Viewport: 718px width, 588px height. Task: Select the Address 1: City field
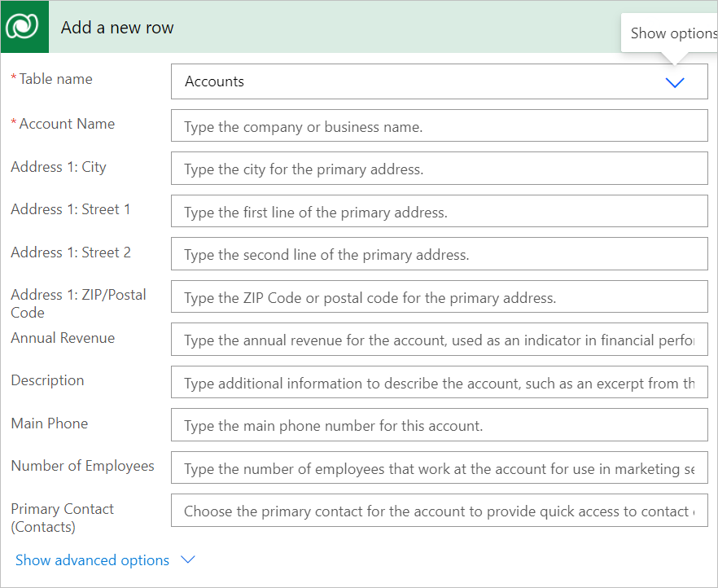440,168
